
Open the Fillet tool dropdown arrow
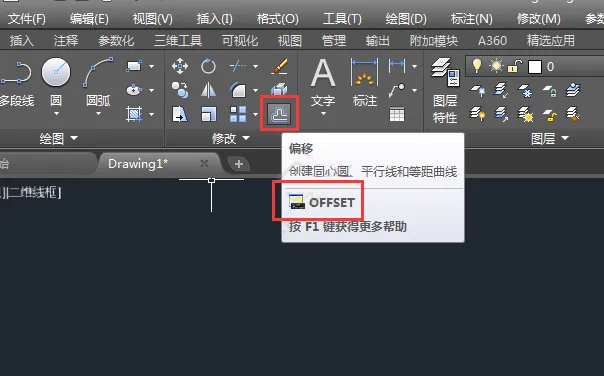coord(255,91)
